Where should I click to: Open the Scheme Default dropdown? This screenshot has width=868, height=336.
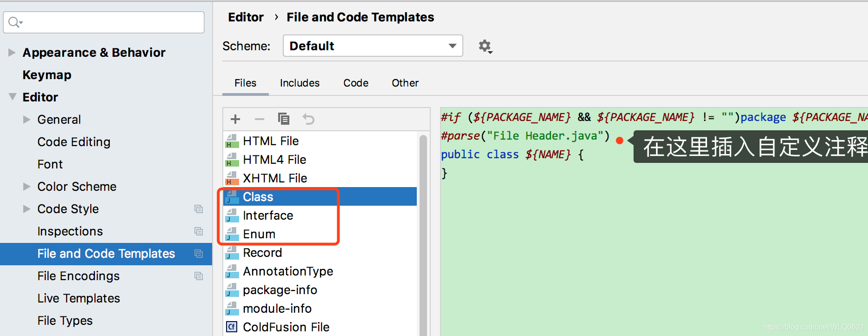tap(373, 46)
